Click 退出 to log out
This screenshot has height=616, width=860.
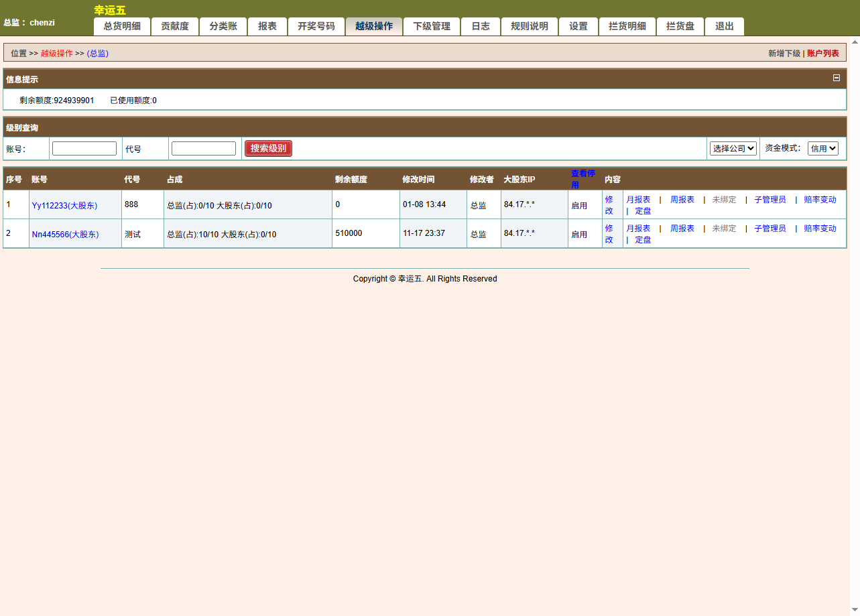click(724, 26)
